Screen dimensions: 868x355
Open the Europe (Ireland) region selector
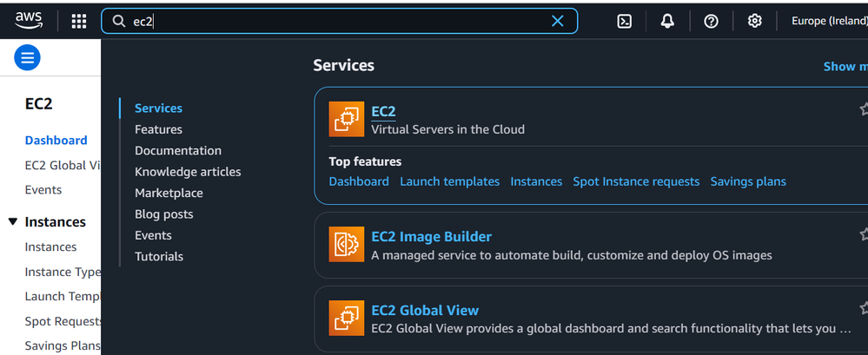coord(829,21)
